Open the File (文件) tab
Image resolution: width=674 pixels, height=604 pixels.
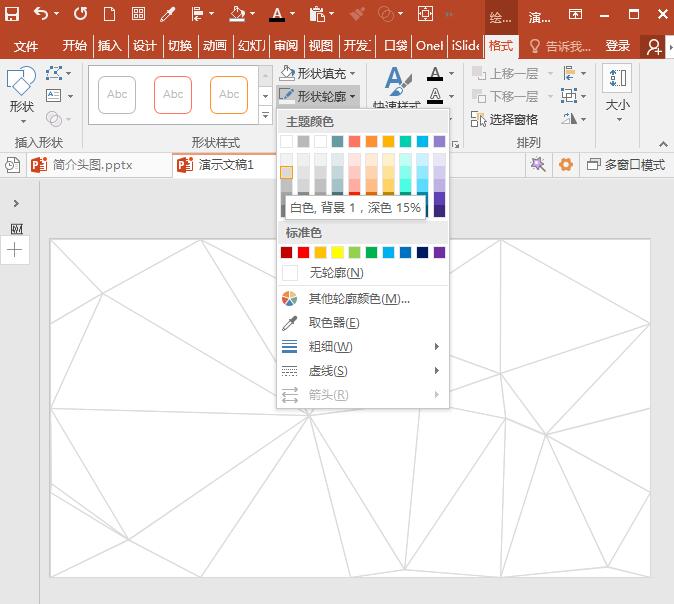[26, 46]
